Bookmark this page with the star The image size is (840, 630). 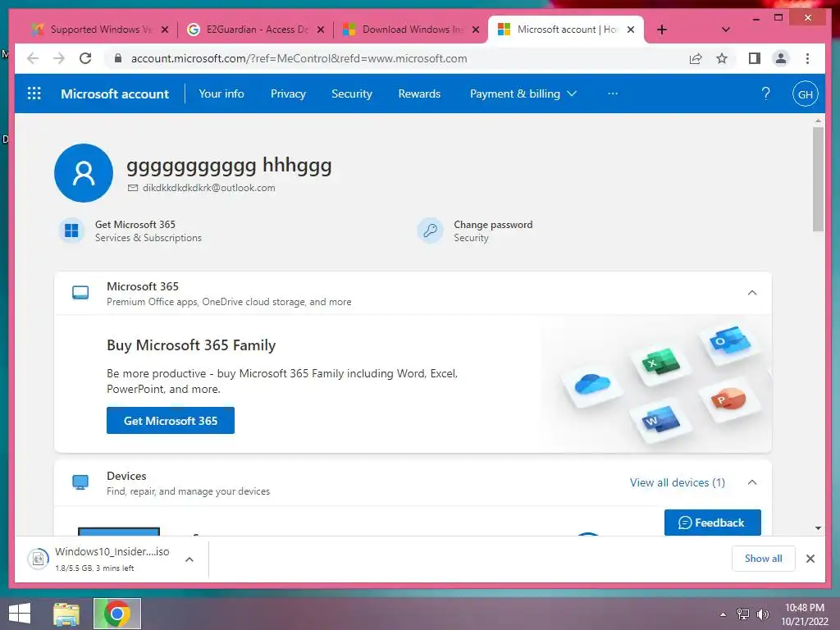722,58
